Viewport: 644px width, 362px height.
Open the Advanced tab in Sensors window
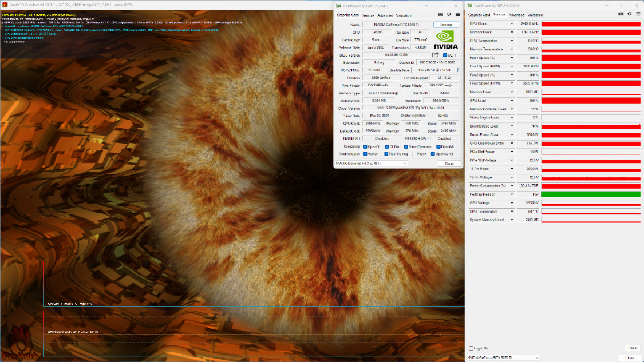516,15
